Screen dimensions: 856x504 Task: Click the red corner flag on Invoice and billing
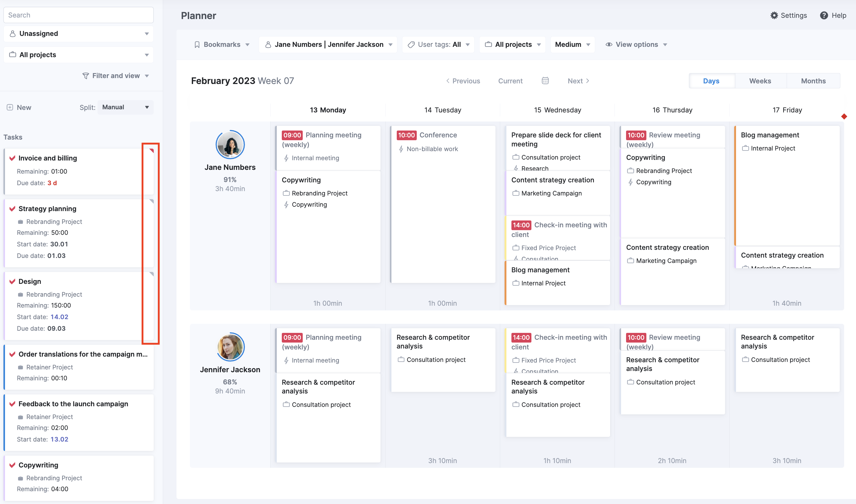point(152,151)
